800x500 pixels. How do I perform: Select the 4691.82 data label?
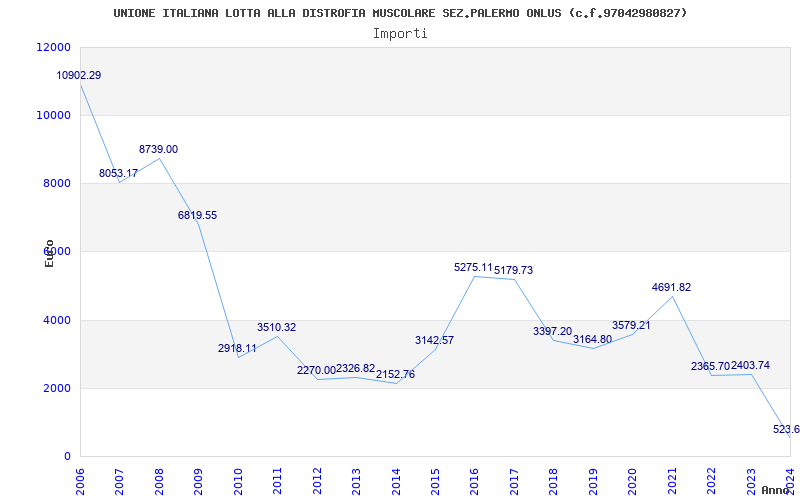coord(671,287)
